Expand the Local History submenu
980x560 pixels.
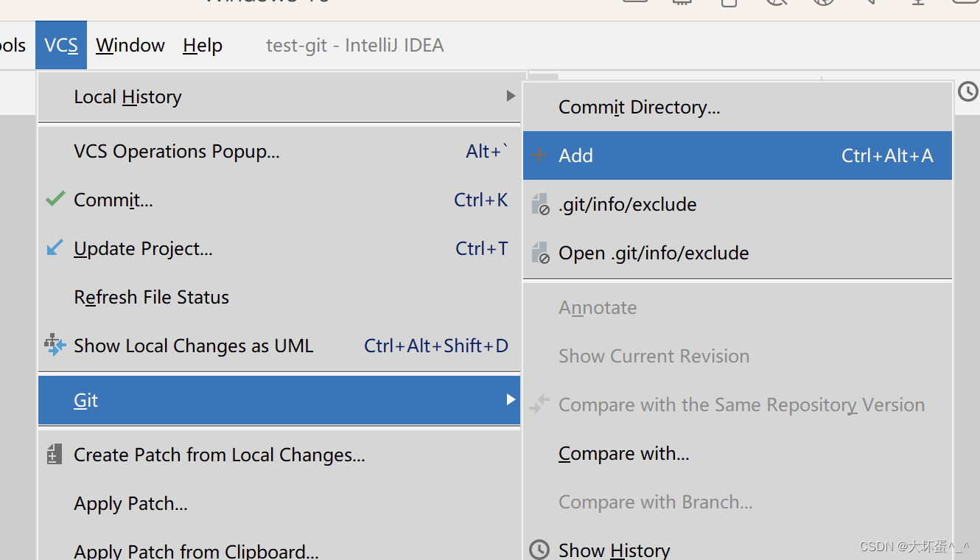tap(279, 97)
